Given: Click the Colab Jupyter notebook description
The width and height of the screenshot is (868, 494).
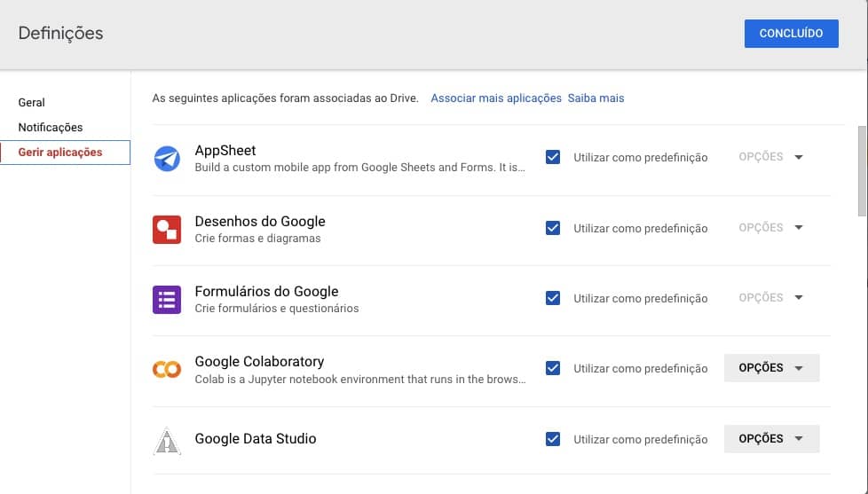Looking at the screenshot, I should click(x=359, y=380).
